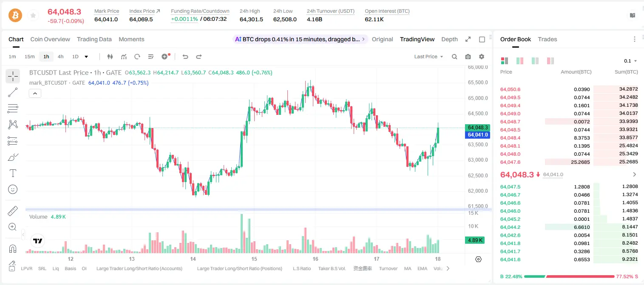Viewport: 644px width, 285px height.
Task: Select the trend line drawing tool
Action: tap(13, 92)
